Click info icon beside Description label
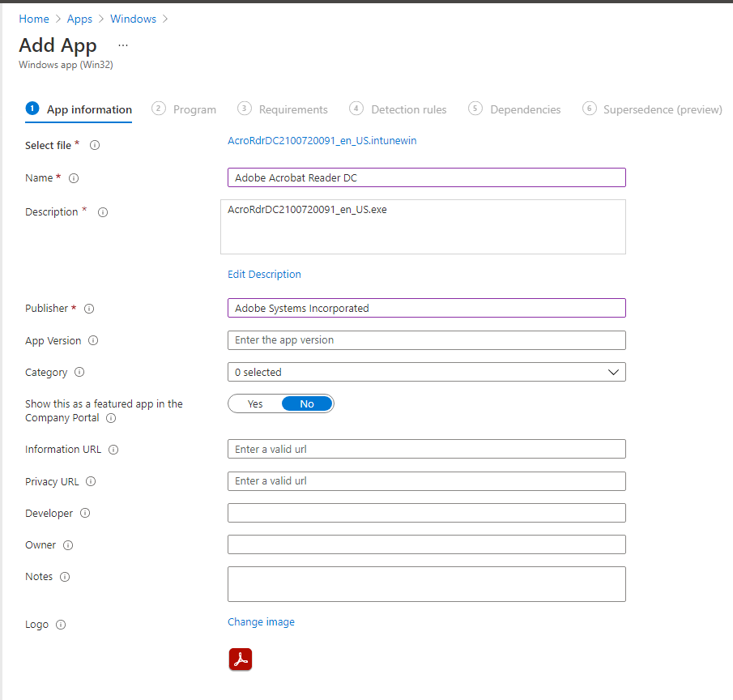The height and width of the screenshot is (700, 733). click(x=103, y=212)
